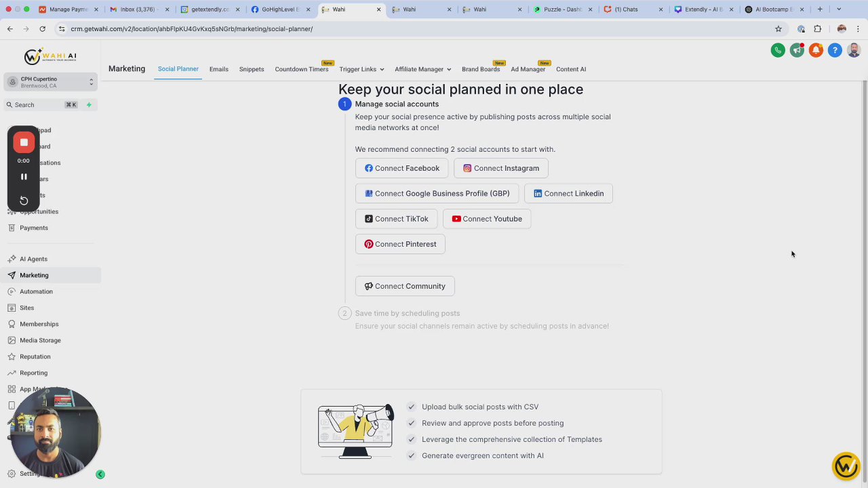Stop the screen recording

tap(24, 142)
